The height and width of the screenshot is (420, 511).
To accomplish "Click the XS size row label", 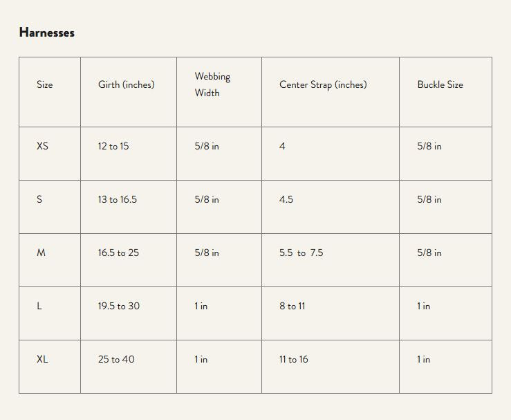I will click(x=42, y=146).
